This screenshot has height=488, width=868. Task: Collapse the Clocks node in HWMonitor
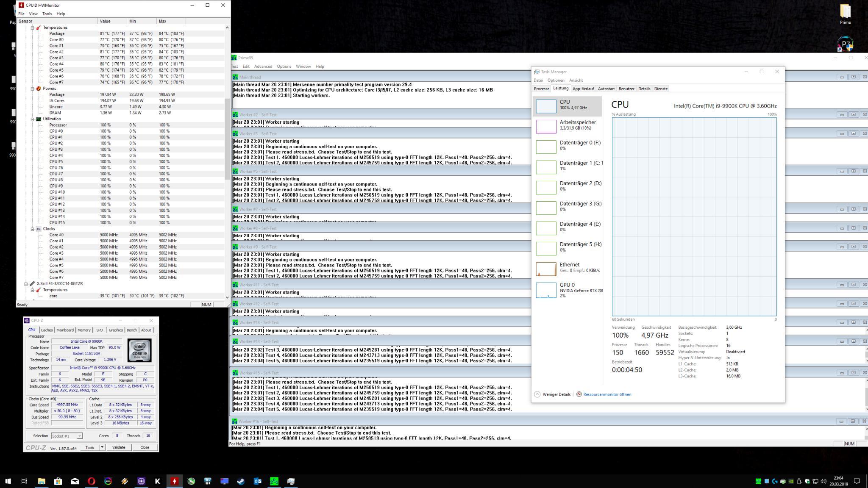pyautogui.click(x=32, y=229)
